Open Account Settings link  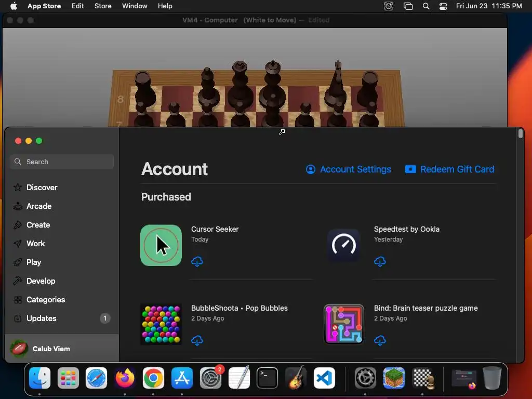[x=349, y=169]
